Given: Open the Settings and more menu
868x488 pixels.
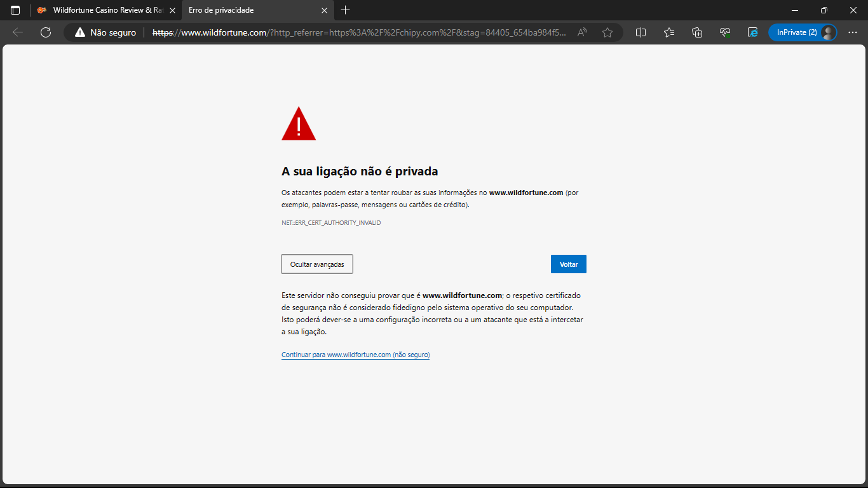Looking at the screenshot, I should tap(853, 32).
